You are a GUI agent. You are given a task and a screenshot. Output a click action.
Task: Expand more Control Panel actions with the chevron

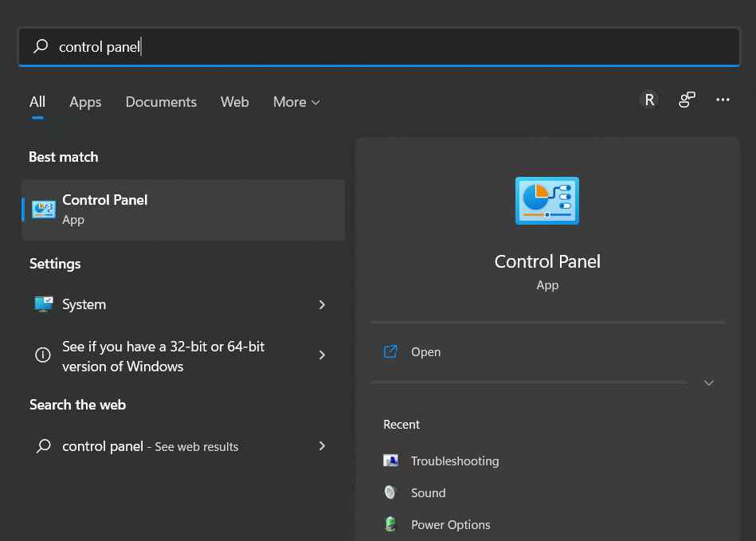pyautogui.click(x=708, y=382)
